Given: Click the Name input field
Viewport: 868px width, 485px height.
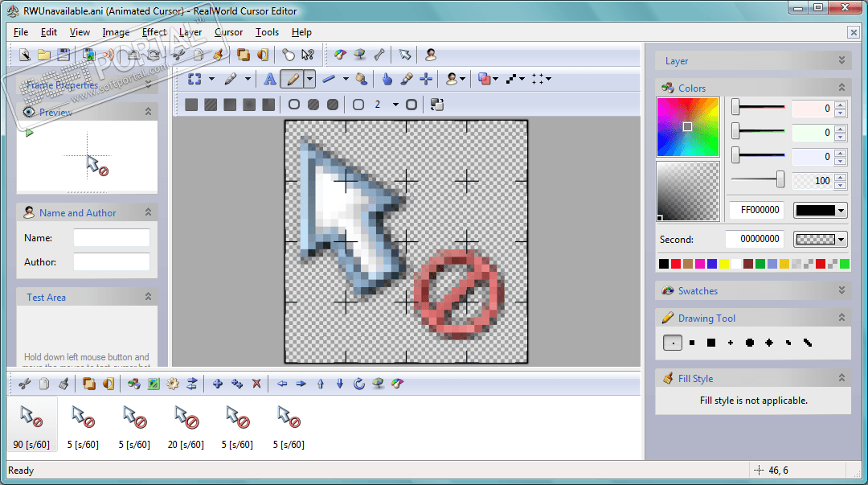Looking at the screenshot, I should [111, 238].
